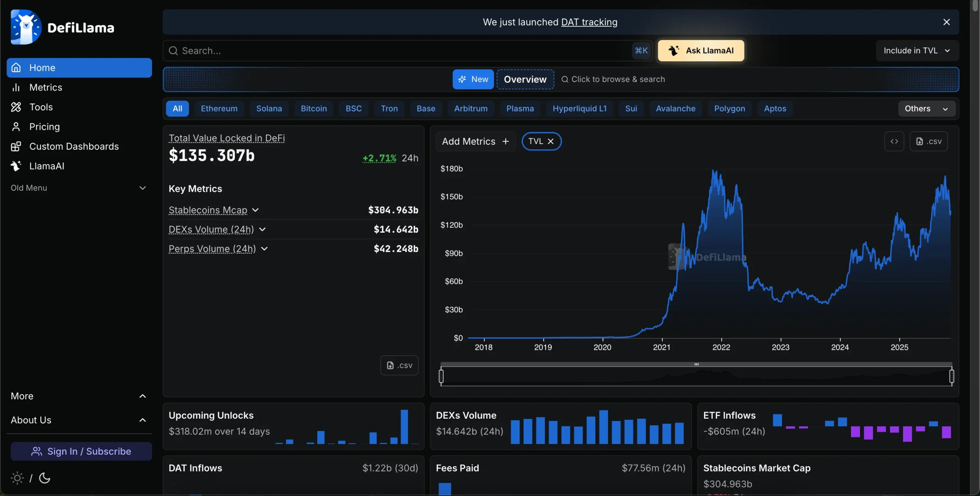Dismiss the DAT tracking banner
The image size is (980, 496).
[x=946, y=22]
